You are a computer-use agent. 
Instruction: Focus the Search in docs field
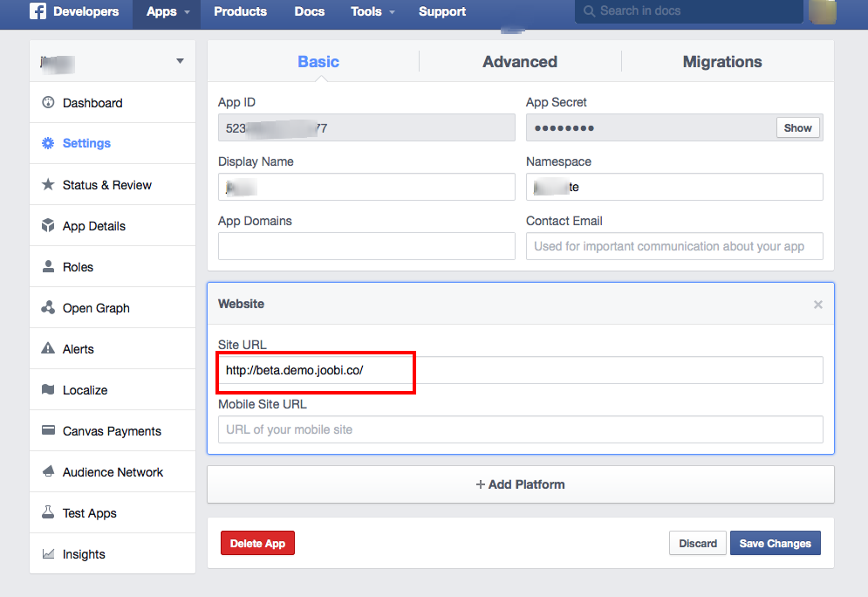click(x=688, y=11)
